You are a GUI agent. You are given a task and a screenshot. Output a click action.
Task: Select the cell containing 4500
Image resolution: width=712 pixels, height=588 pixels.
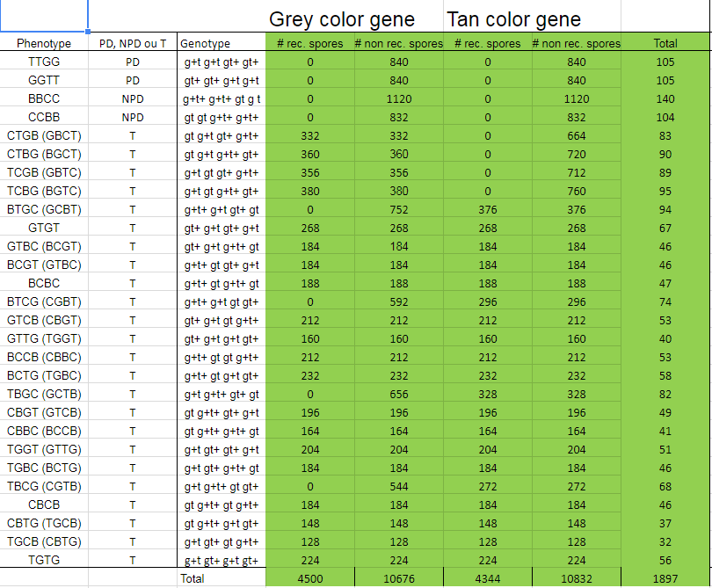coord(309,578)
